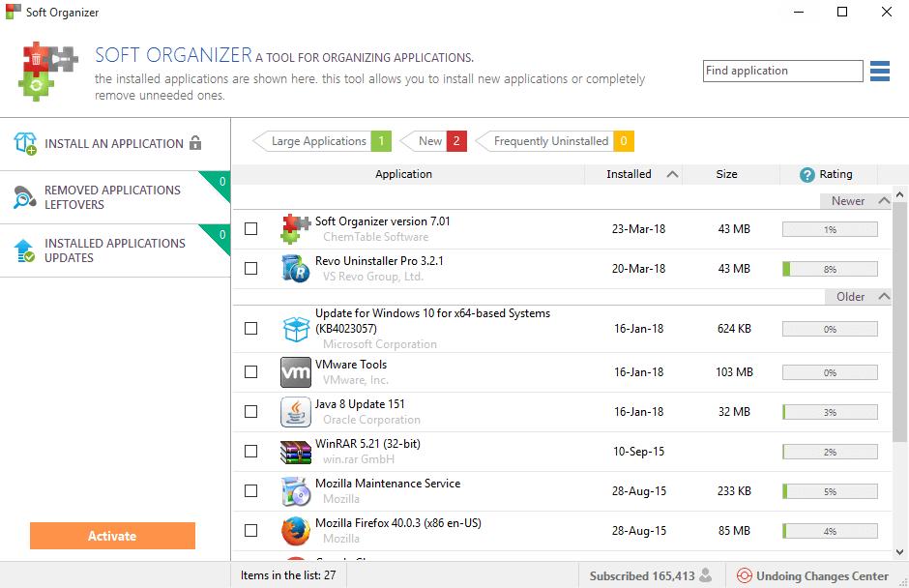Open Removed Applications Leftovers
Viewport: 909px width, 588px height.
coord(115,197)
